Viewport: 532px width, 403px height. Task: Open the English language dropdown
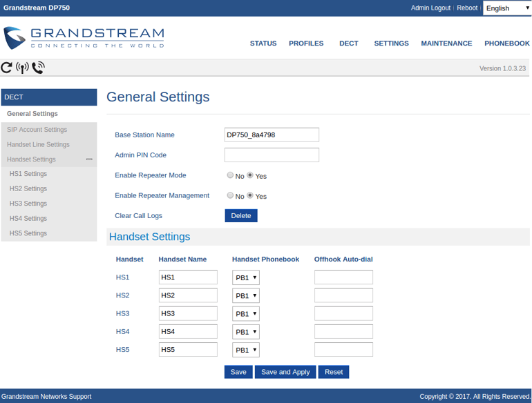(x=507, y=8)
